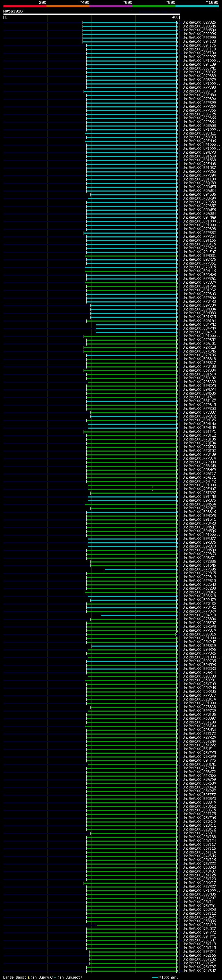The width and height of the screenshot is (222, 980).
Task: Pick the UniRef100_Q84PM2 hit name
Action: (x=199, y=324)
